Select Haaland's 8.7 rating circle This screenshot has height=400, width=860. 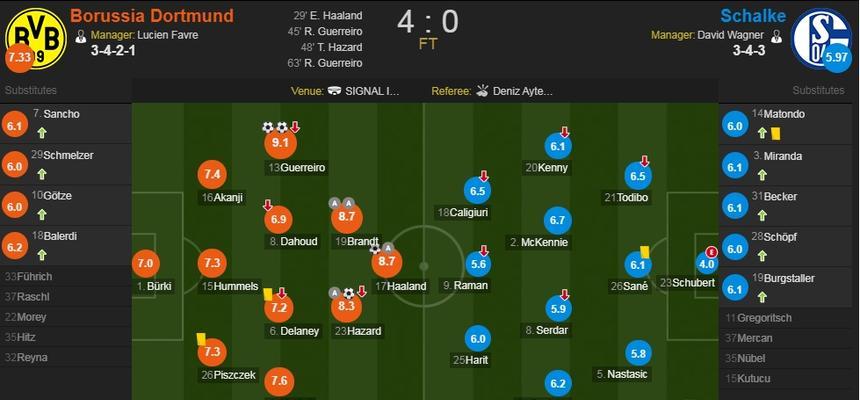coord(387,262)
